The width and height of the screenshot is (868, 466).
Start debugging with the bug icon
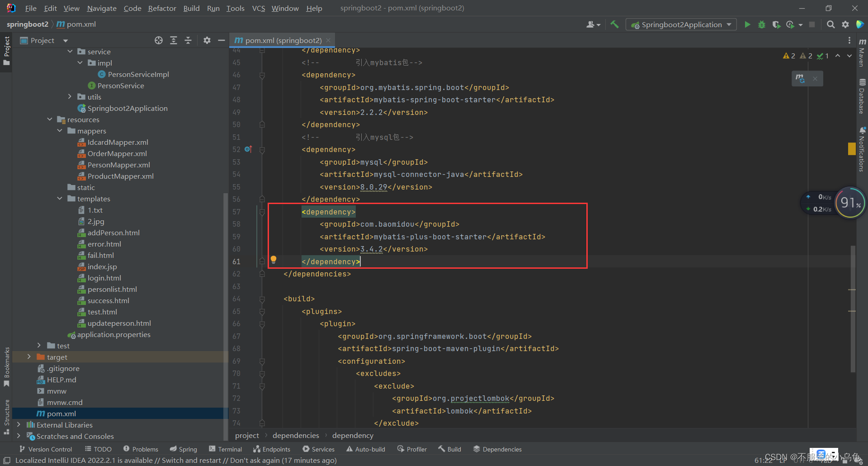762,24
